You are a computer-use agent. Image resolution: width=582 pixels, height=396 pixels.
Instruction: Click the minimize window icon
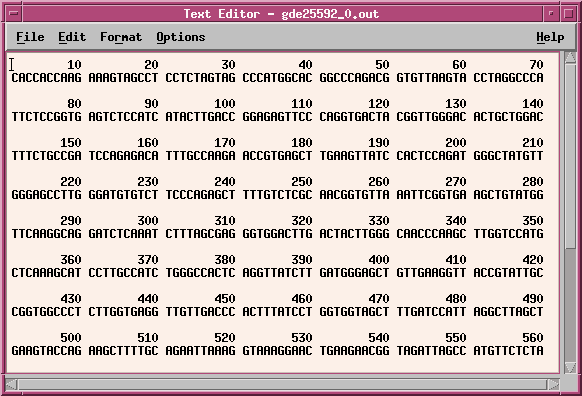tap(551, 14)
